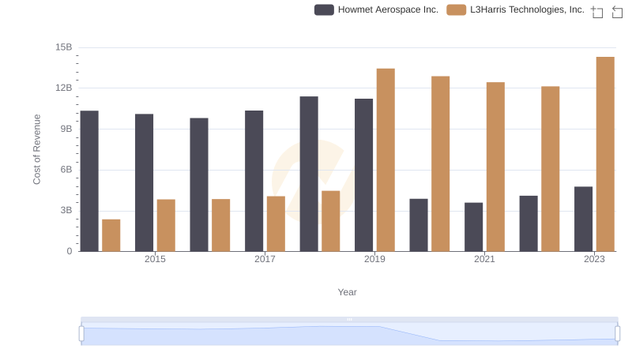Click the Howmet Aerospace Inc. legend label
Screen dimensions: 632x364
[388, 9]
